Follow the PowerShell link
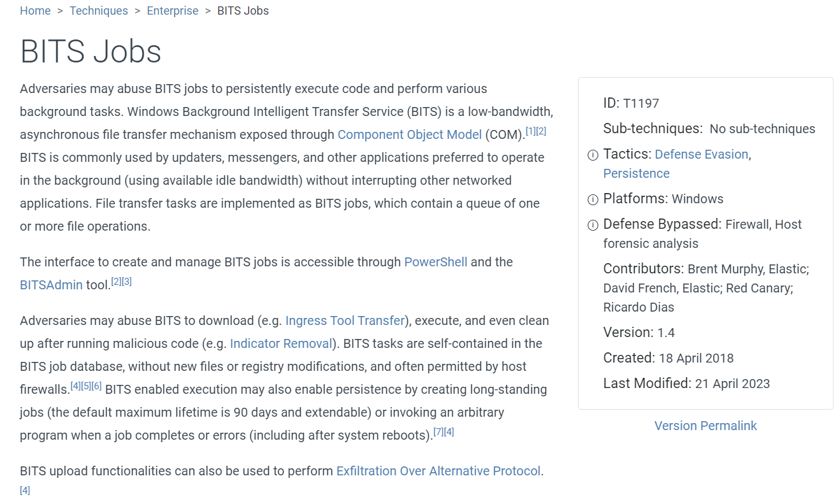This screenshot has width=838, height=504. (435, 262)
